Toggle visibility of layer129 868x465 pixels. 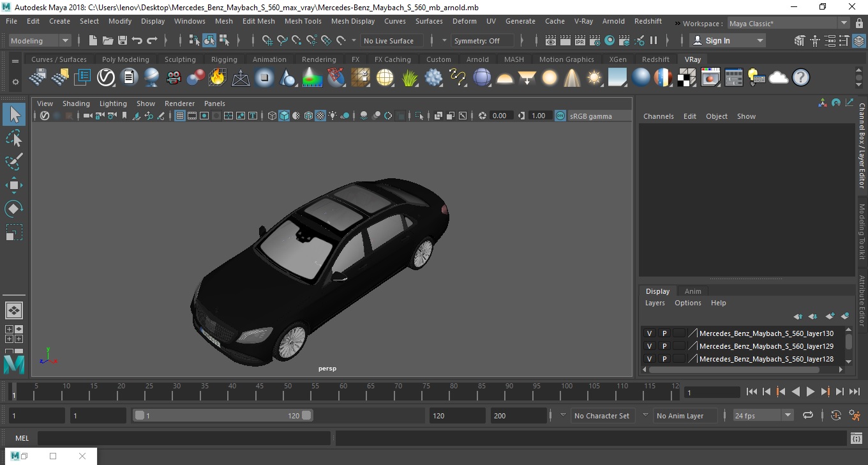[x=650, y=346]
